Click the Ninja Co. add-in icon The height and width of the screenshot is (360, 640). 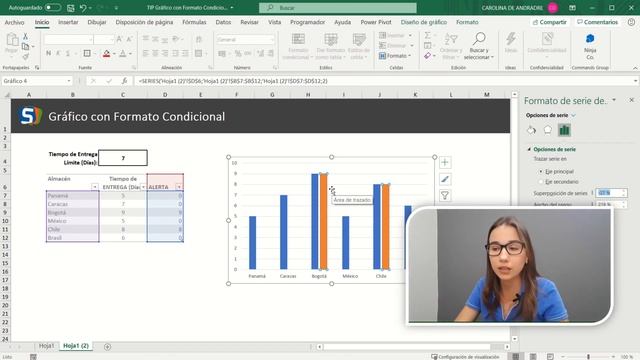(x=590, y=45)
